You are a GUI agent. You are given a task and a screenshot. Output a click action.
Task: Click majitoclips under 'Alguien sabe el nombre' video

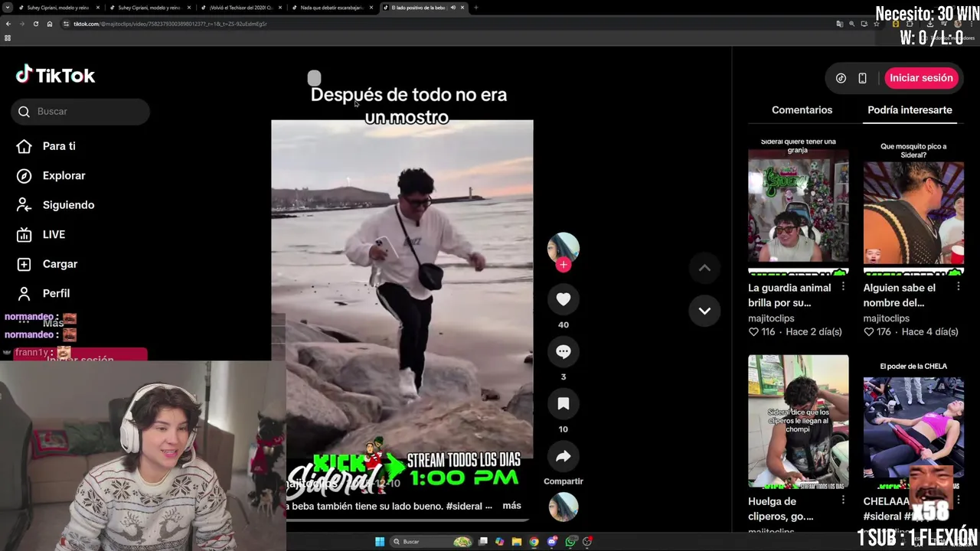886,318
